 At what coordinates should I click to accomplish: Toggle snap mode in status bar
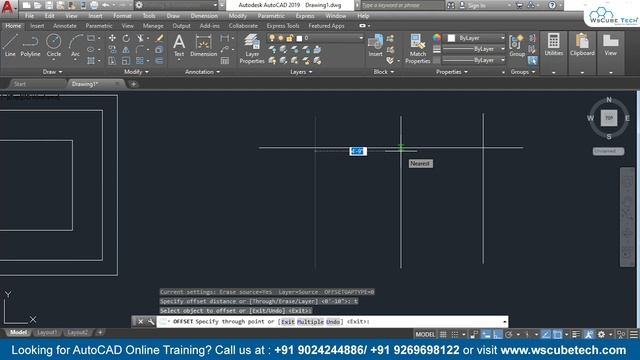click(x=455, y=335)
